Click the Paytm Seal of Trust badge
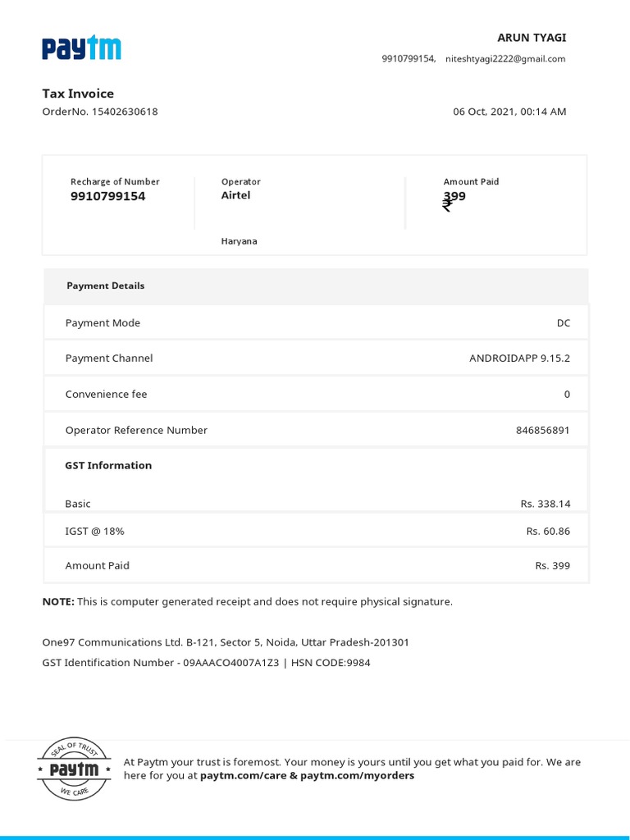This screenshot has width=630, height=840. tap(74, 769)
